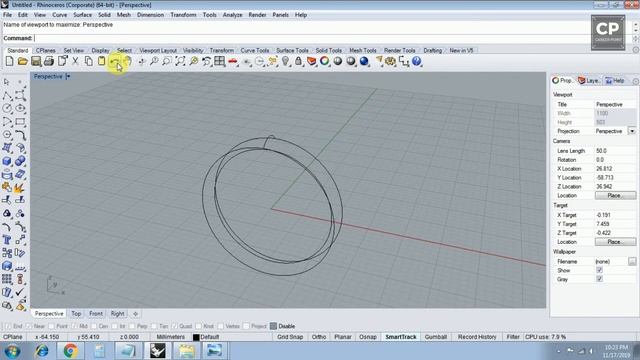
Task: Select the Polyline tool in left toolbar
Action: click(x=7, y=96)
